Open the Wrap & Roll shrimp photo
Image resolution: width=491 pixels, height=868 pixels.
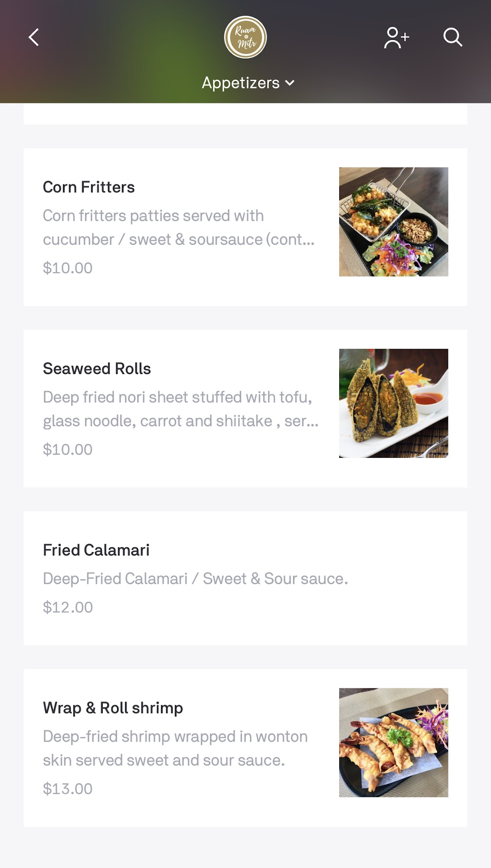point(393,743)
